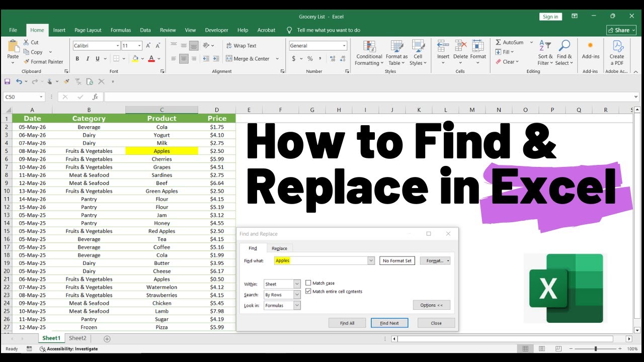
Task: Open the Data ribbon tab
Action: [145, 30]
